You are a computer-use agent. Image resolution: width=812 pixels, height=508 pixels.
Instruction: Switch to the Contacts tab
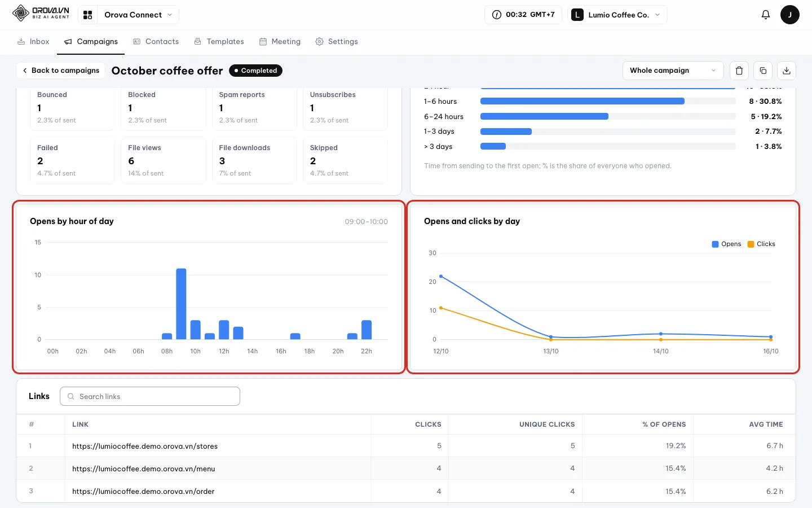[x=156, y=42]
